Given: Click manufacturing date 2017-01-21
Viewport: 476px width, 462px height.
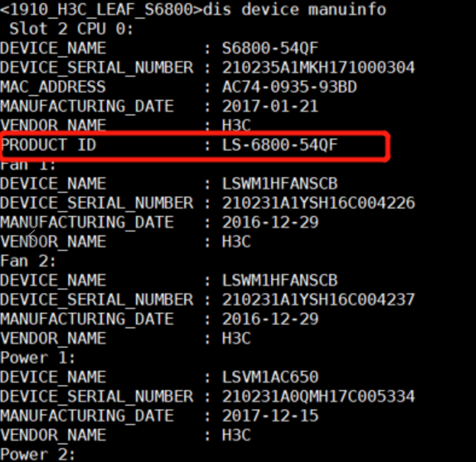Looking at the screenshot, I should [270, 106].
